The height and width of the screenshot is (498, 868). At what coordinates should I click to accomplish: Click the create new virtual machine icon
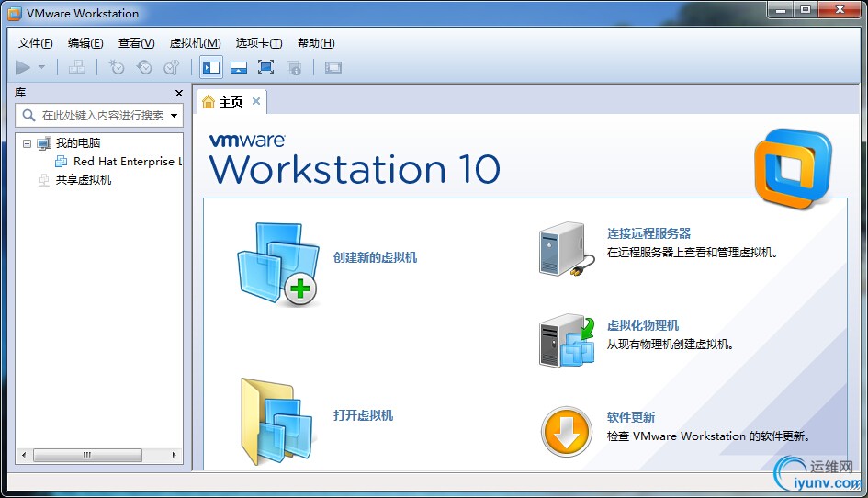pyautogui.click(x=278, y=265)
